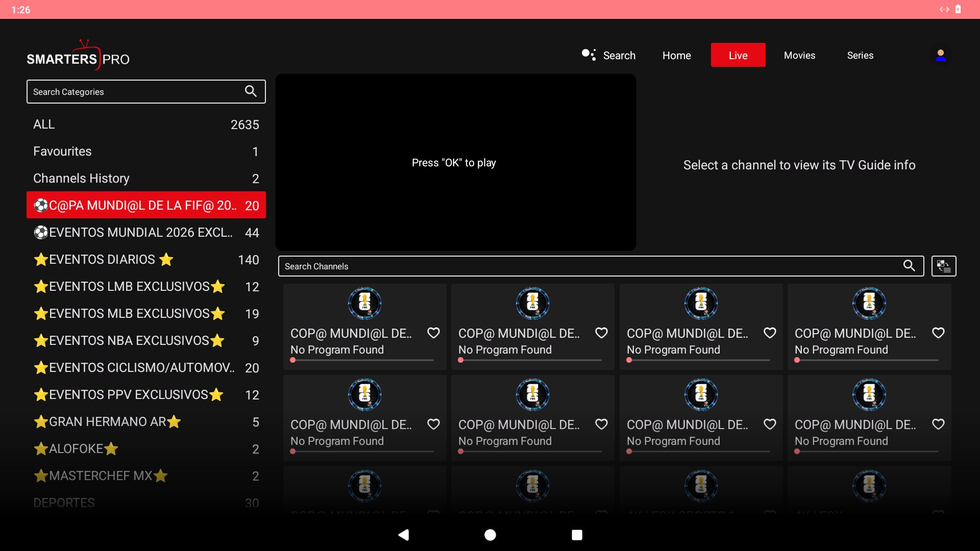Image resolution: width=980 pixels, height=551 pixels.
Task: Open the EVENTOS PPV EXCLUSIVOS category
Action: 146,395
